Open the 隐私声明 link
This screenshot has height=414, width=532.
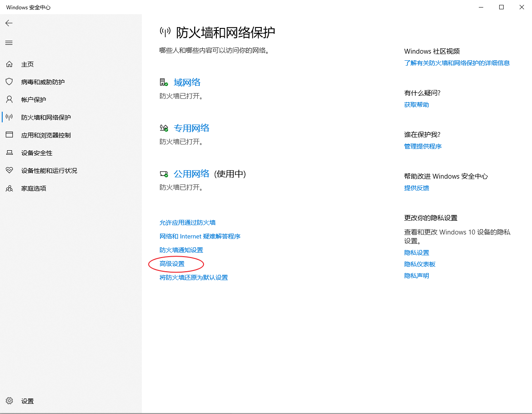pyautogui.click(x=417, y=276)
